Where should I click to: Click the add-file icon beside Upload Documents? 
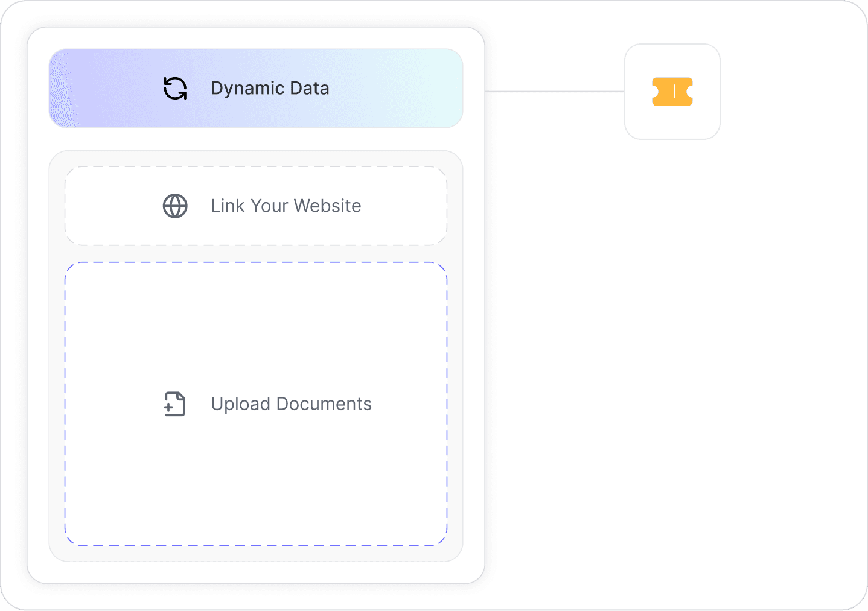pyautogui.click(x=175, y=404)
